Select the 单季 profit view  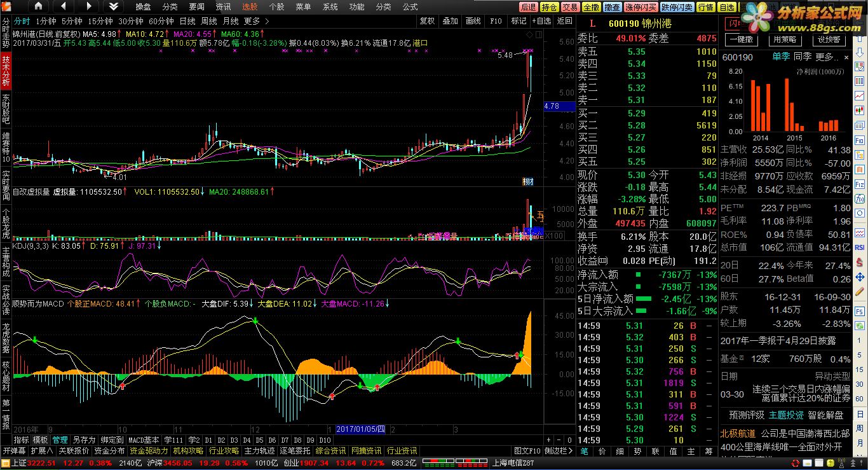pos(781,57)
